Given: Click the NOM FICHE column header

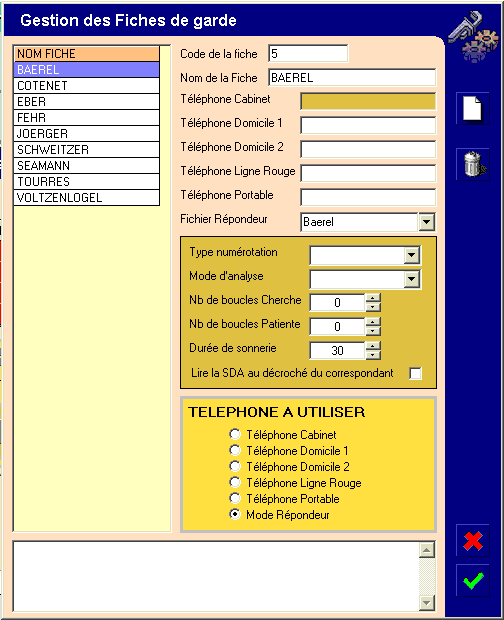Looking at the screenshot, I should [87, 53].
